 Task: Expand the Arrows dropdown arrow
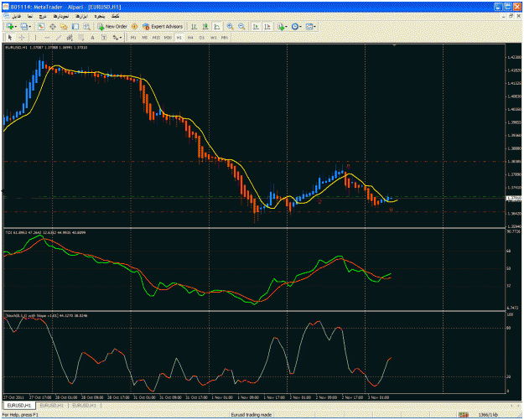(x=121, y=38)
